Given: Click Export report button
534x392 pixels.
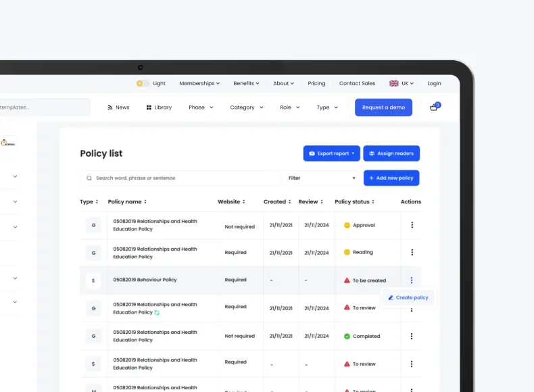Looking at the screenshot, I should [x=331, y=153].
